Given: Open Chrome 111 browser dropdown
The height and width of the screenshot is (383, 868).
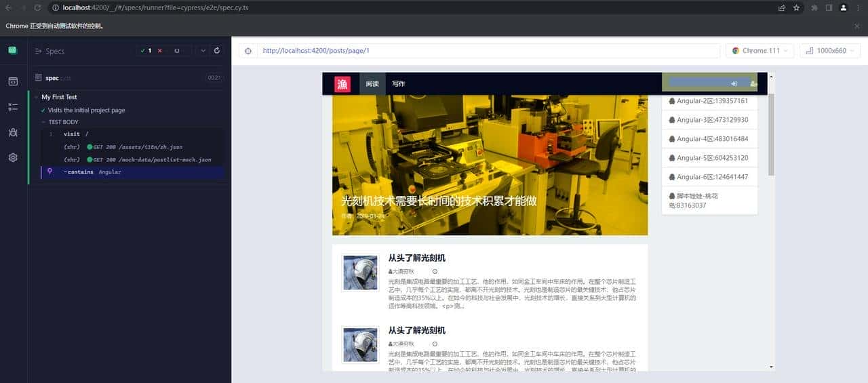Looking at the screenshot, I should click(x=759, y=51).
